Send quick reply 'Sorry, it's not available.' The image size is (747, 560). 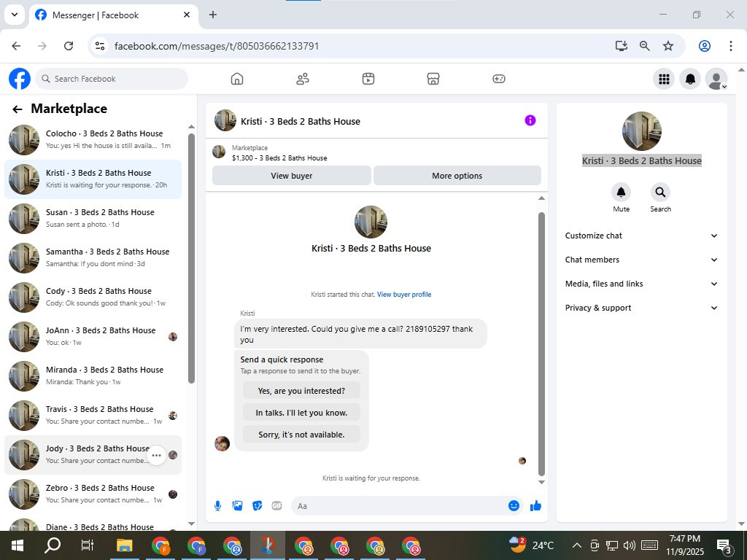pyautogui.click(x=301, y=435)
